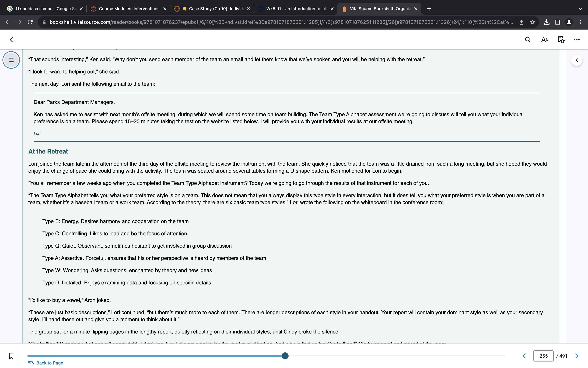Click the 'Dear Parks Department Managers,' line
The width and height of the screenshot is (588, 368).
74,102
